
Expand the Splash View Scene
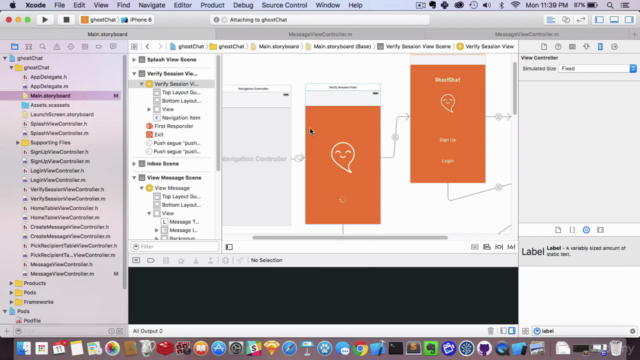[134, 60]
